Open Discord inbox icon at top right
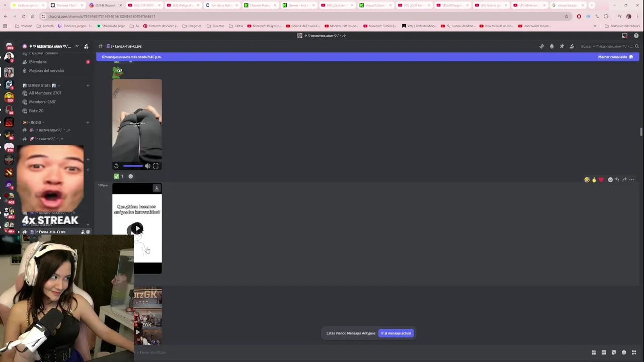Screen dimensions: 644x362 625,36
